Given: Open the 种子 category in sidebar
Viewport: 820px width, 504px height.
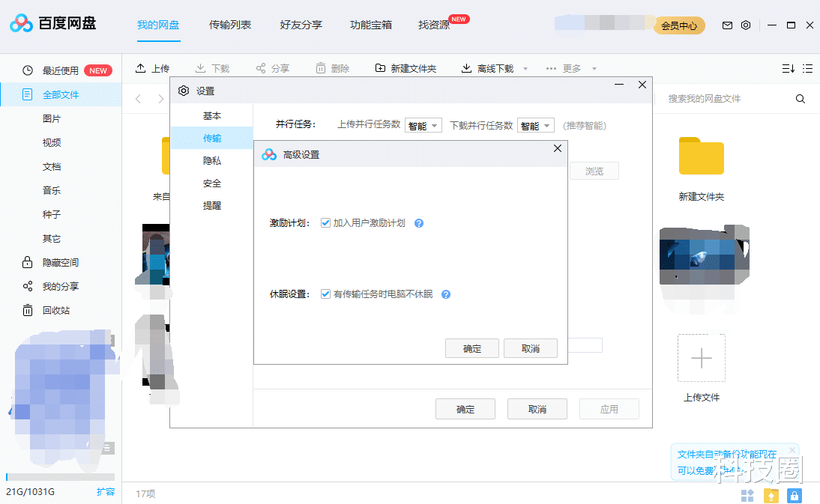Looking at the screenshot, I should 51,214.
